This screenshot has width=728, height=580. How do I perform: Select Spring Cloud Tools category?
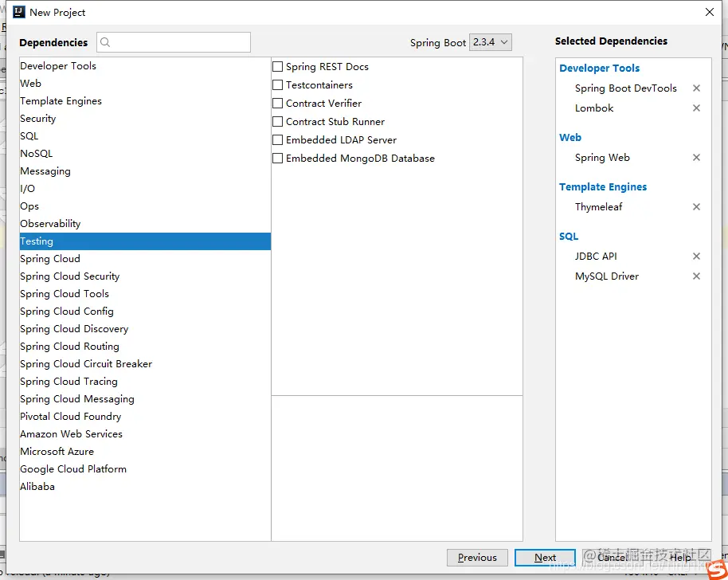pyautogui.click(x=145, y=294)
